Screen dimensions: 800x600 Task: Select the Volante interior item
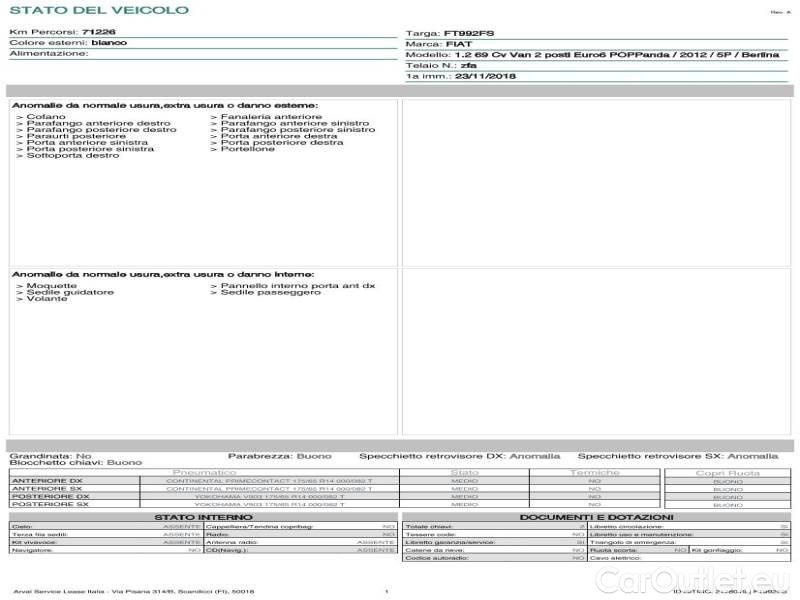45,298
